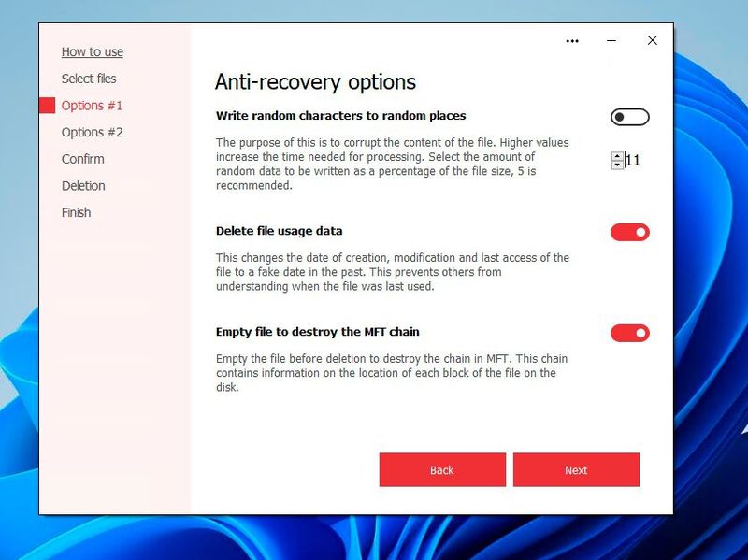Navigate to the "Finish" step
This screenshot has height=560, width=748.
coord(76,212)
